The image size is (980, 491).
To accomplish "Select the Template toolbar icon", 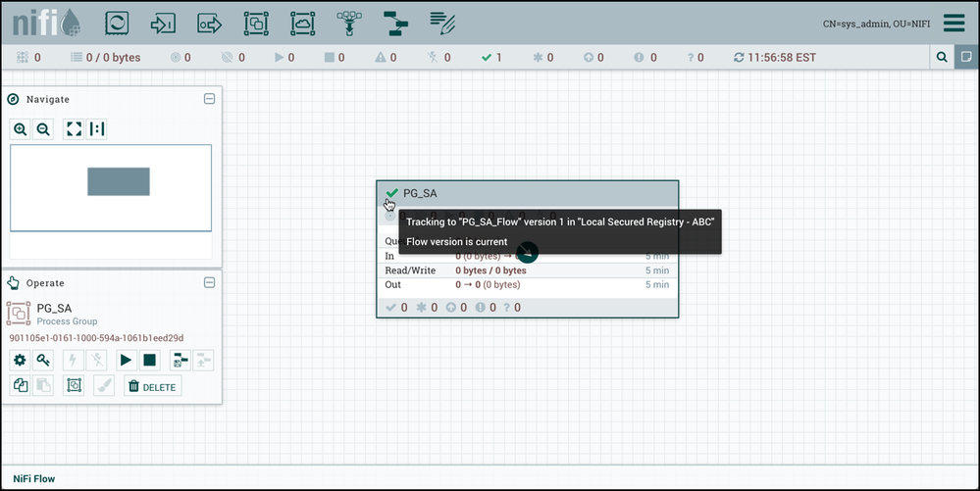I will (395, 24).
